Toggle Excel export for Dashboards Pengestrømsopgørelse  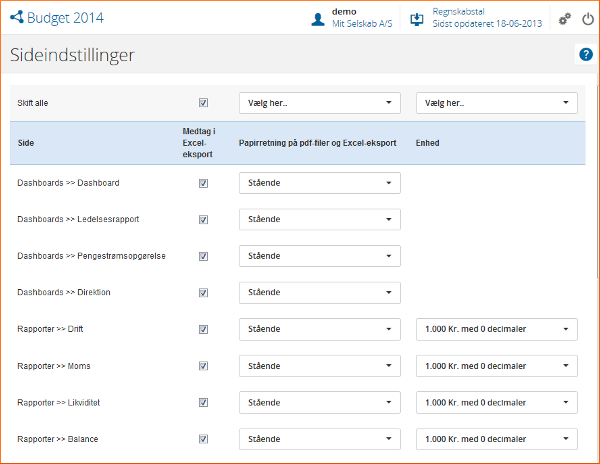(204, 256)
